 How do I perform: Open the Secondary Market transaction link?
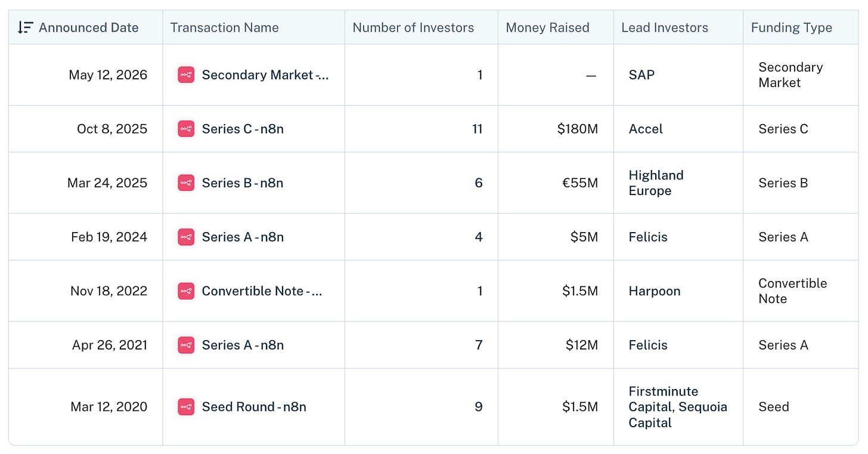click(265, 75)
